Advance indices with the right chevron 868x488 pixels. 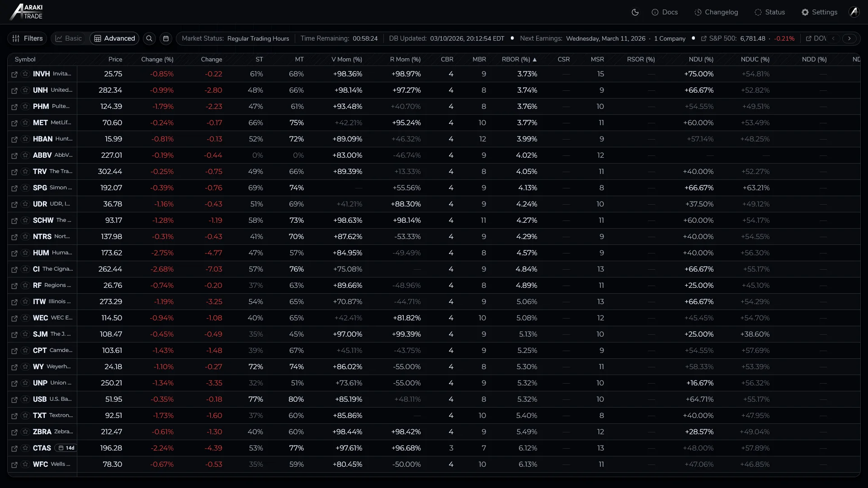point(850,38)
